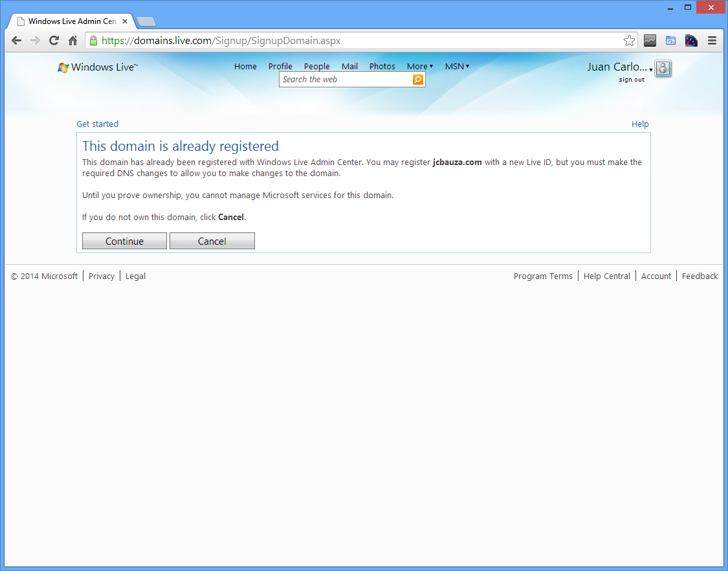
Task: Open the Help link
Action: coord(640,124)
